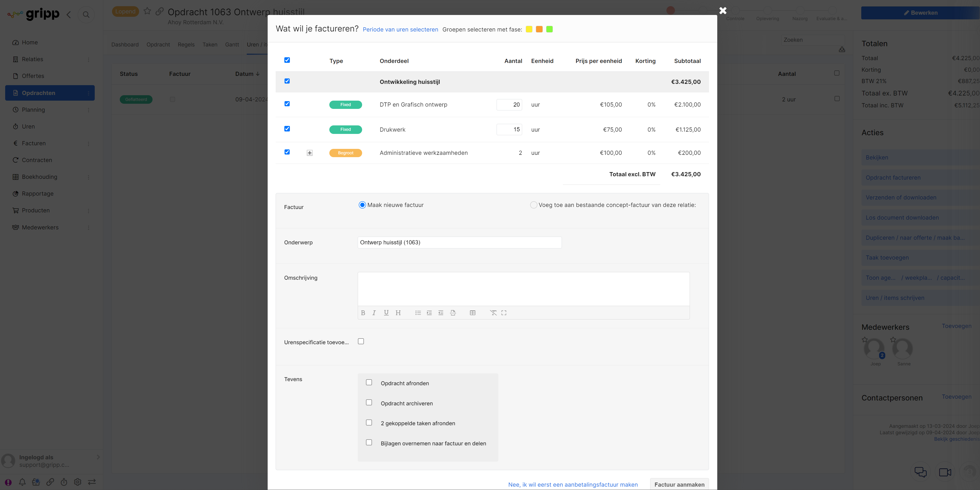Select the Maak nieuwe factuur radio button
This screenshot has width=980, height=490.
click(x=362, y=205)
